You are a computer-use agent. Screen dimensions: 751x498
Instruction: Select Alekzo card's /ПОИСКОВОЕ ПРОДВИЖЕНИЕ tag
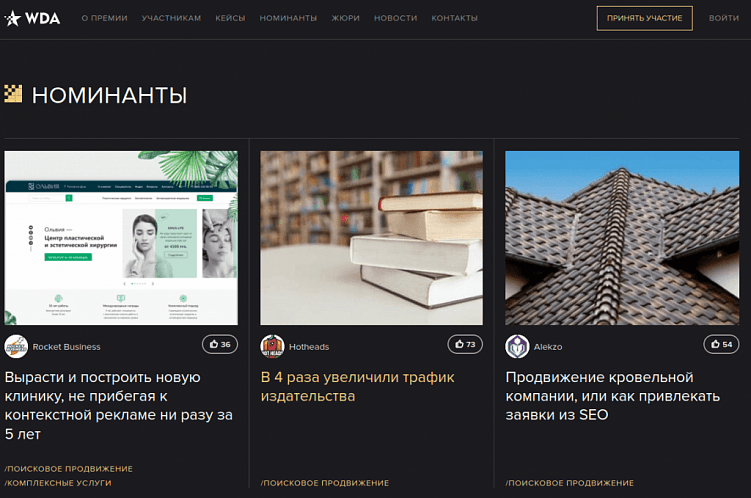(x=569, y=483)
